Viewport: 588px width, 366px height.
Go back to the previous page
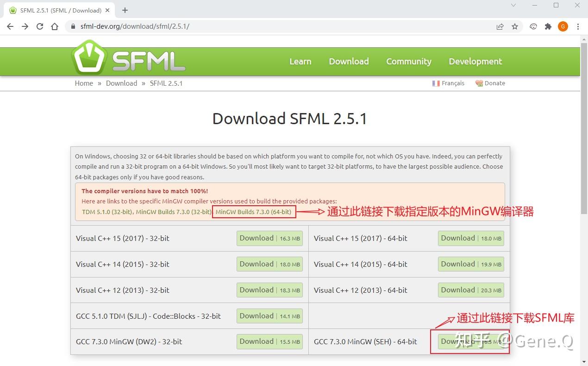pos(10,26)
